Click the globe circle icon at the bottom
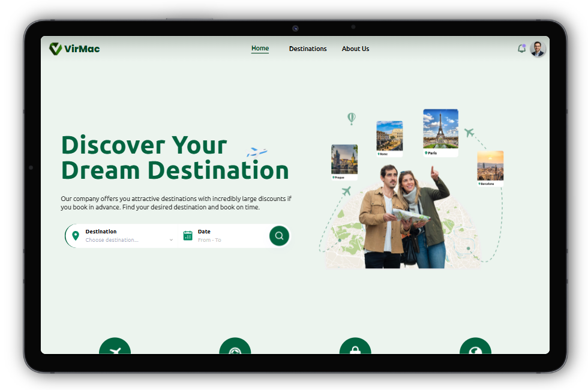 point(475,346)
